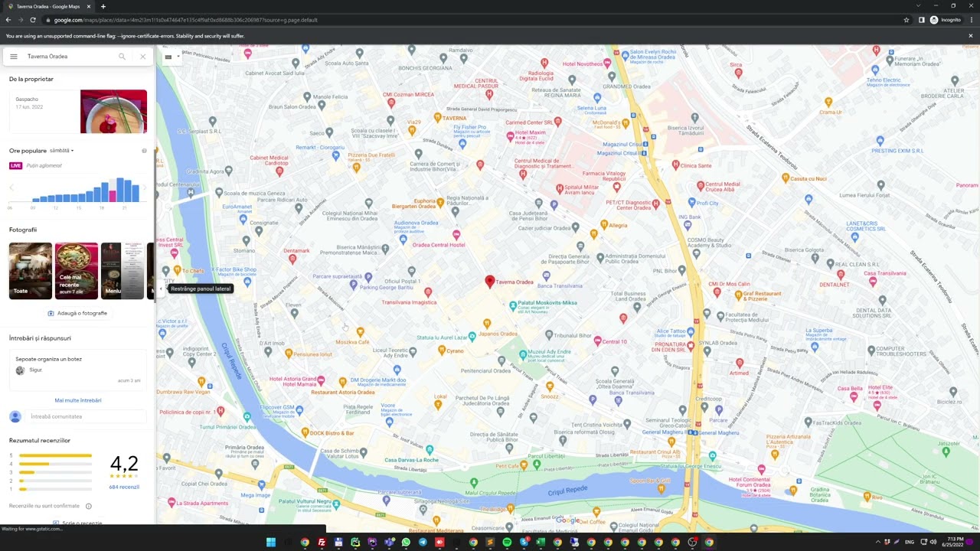Select the Allegria restaurant marker
980x551 pixels.
click(603, 225)
